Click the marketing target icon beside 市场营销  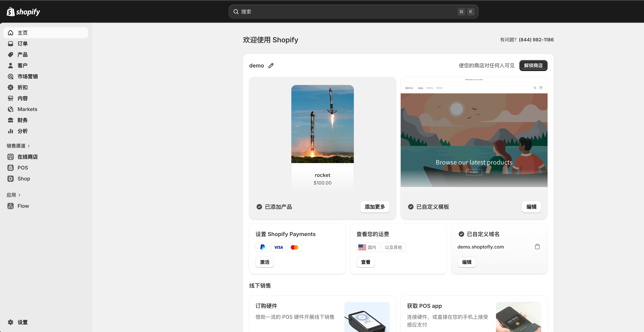(x=11, y=76)
